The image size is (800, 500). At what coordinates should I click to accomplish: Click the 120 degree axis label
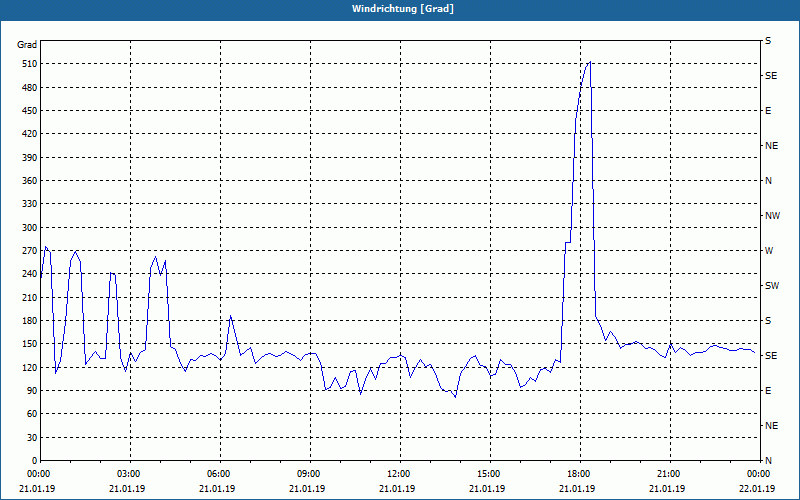point(30,367)
